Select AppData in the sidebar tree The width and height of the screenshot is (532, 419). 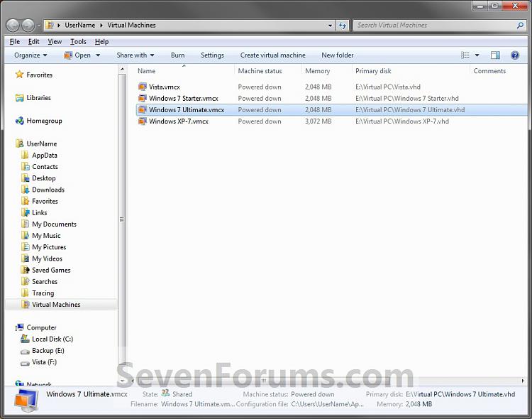point(45,156)
